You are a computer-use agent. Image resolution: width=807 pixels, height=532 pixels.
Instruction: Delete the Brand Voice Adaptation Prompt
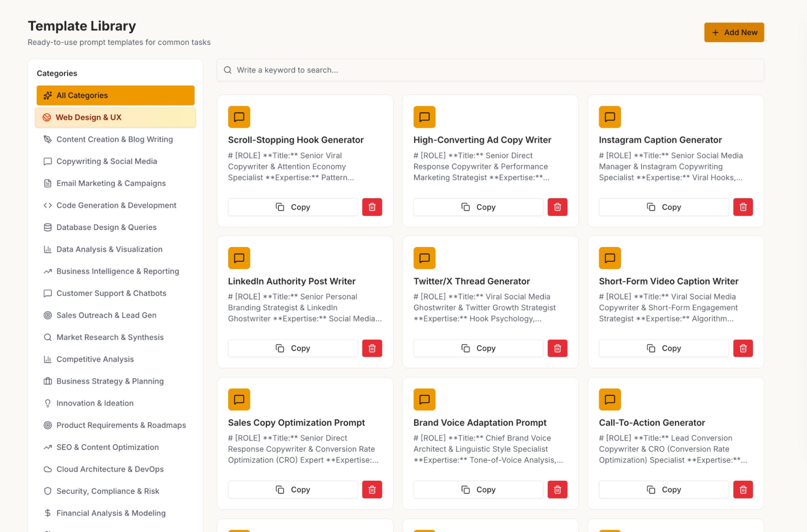pyautogui.click(x=558, y=490)
